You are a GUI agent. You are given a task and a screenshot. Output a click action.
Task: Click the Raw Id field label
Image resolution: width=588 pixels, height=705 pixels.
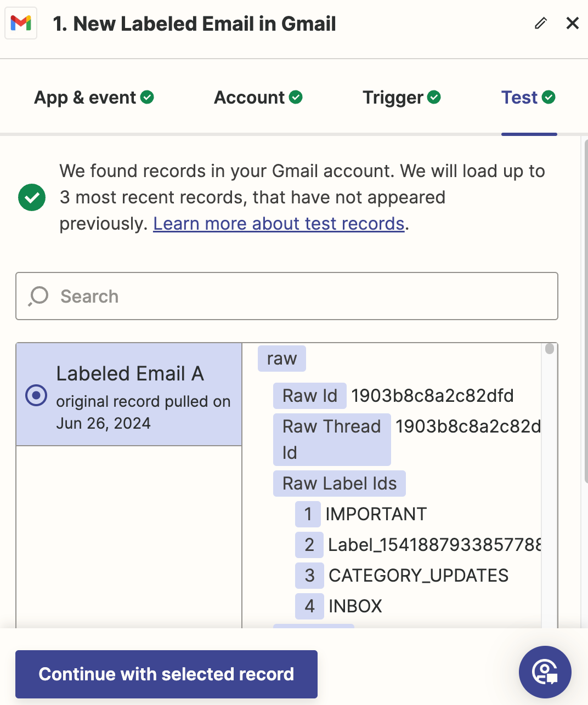pos(310,396)
